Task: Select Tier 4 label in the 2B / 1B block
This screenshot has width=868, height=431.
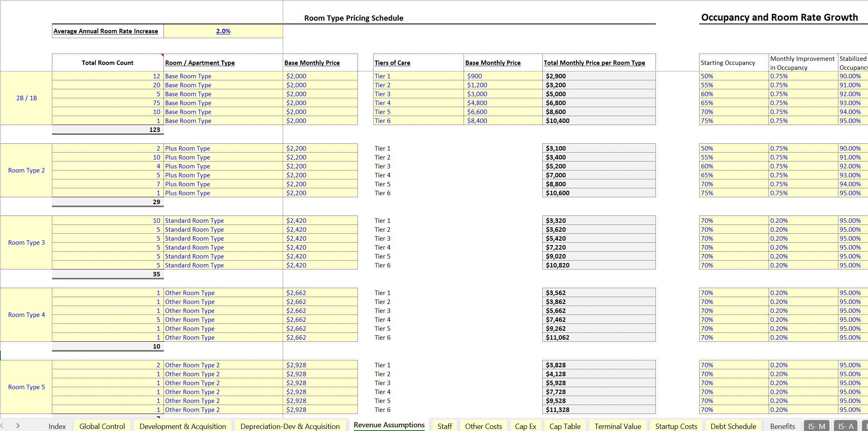Action: (x=418, y=103)
